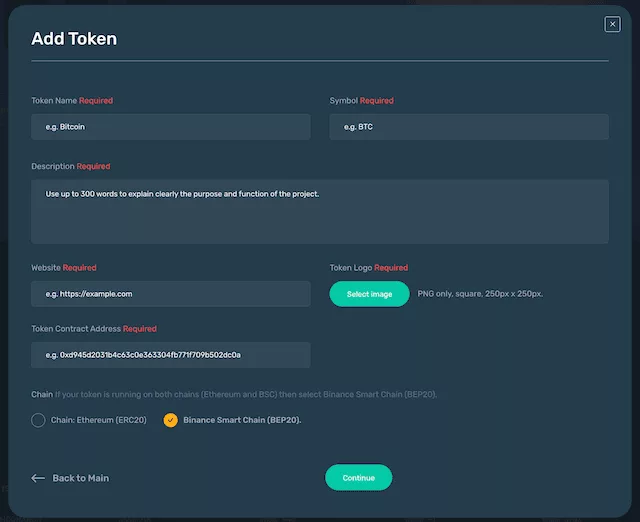Go Back to Main link
Screen dimensions: 640x522
(x=80, y=478)
